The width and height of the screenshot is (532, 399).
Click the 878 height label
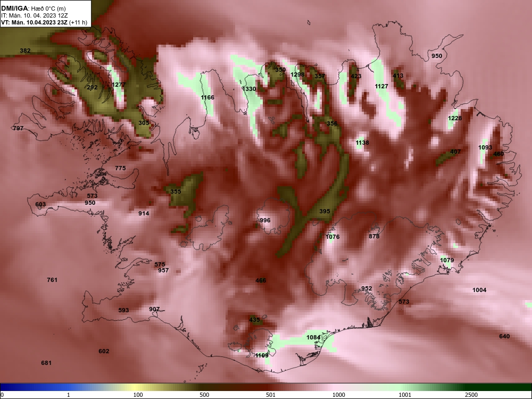point(374,236)
